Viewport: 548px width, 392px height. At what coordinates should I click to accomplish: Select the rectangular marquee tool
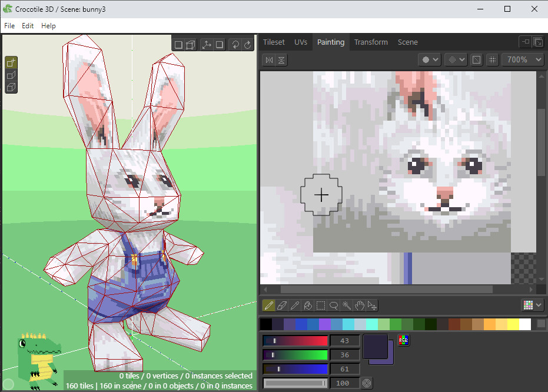pos(321,305)
